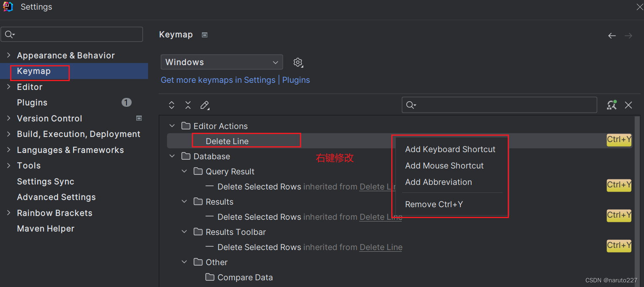Click the Collapse All icon in keymap toolbar
The height and width of the screenshot is (287, 644).
(x=188, y=105)
